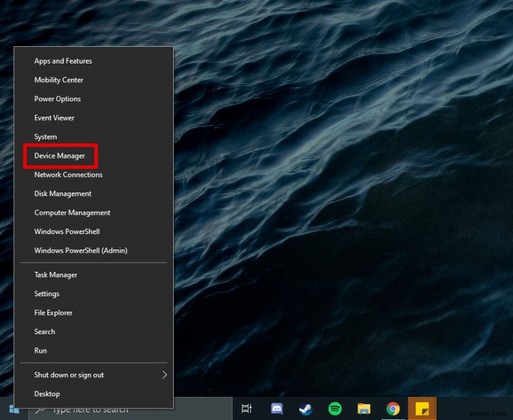Select Apps and Features
The height and width of the screenshot is (420, 513).
coord(63,61)
